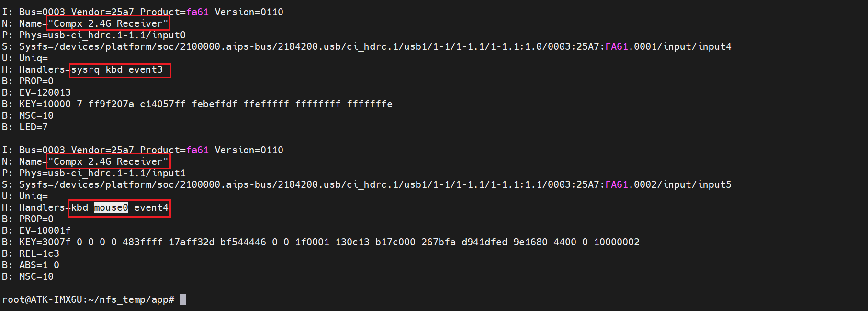Click the nfs_temp/app path in prompt
Viewport: 868px width, 311px height.
(134, 299)
